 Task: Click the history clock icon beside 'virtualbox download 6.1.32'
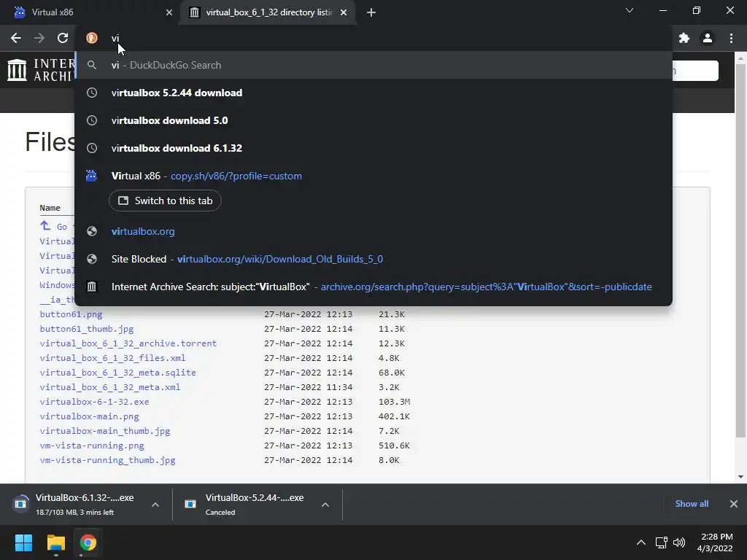pos(92,148)
